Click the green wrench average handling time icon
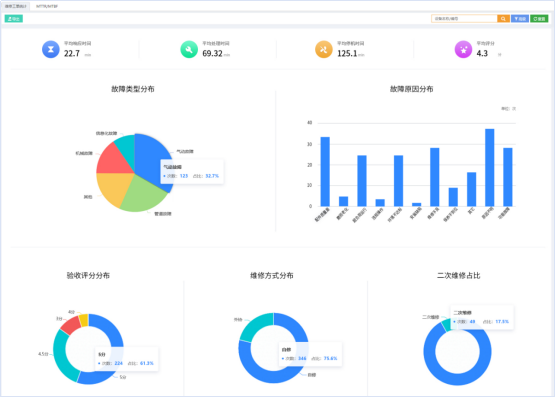This screenshot has width=556, height=397. click(189, 49)
